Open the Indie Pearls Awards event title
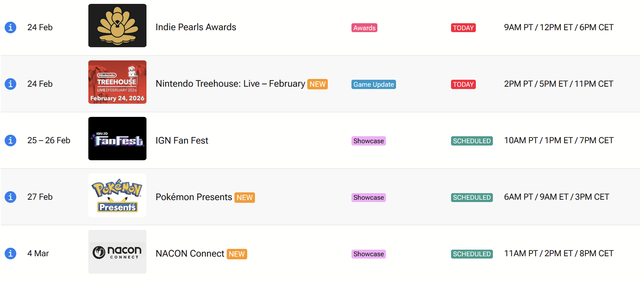The height and width of the screenshot is (281, 644). tap(196, 27)
